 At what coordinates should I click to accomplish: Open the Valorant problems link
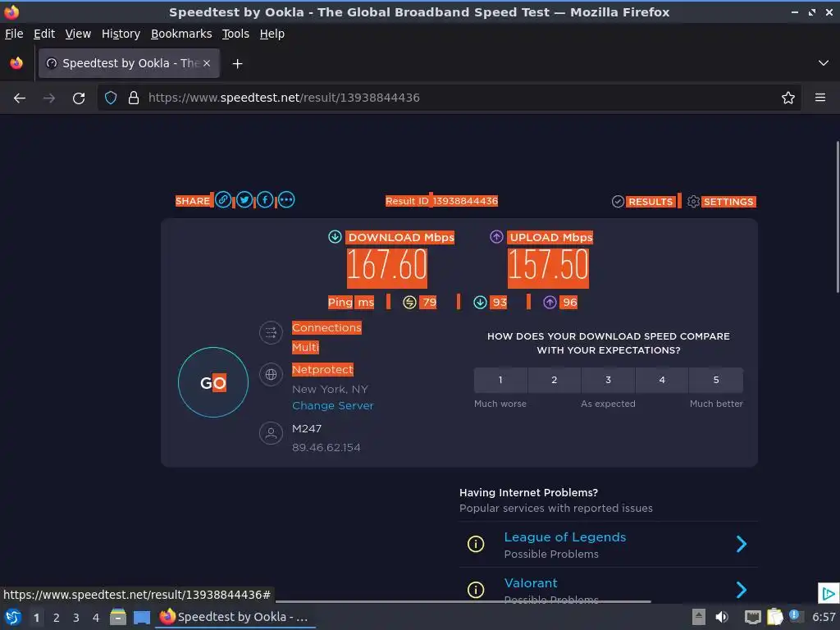click(531, 583)
